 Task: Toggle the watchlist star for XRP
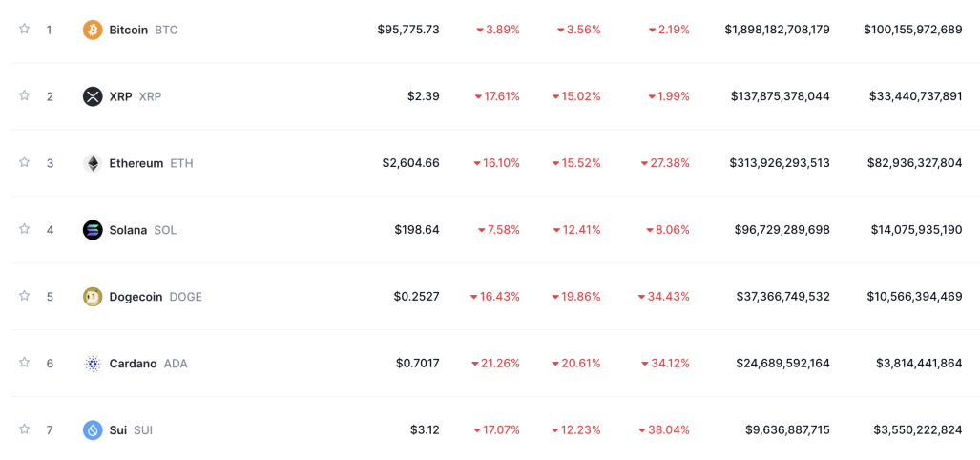25,95
